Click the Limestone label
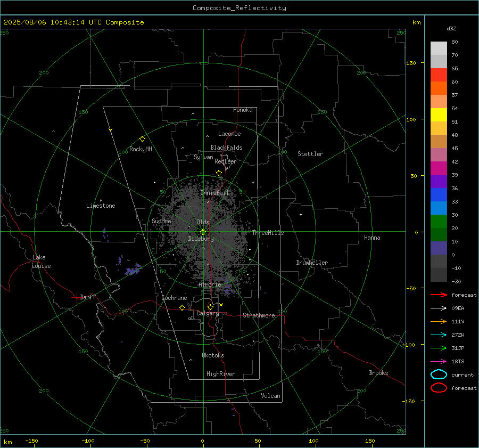 [x=101, y=206]
